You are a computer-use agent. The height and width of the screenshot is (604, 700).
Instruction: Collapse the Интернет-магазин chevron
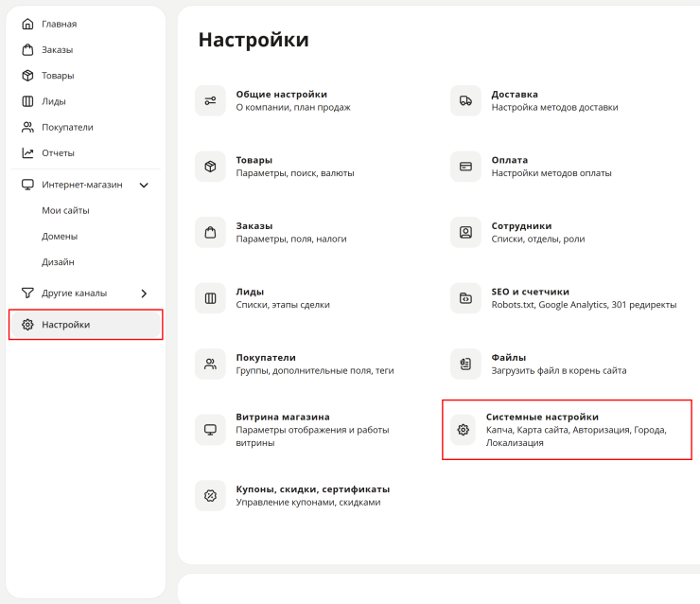[x=144, y=185]
